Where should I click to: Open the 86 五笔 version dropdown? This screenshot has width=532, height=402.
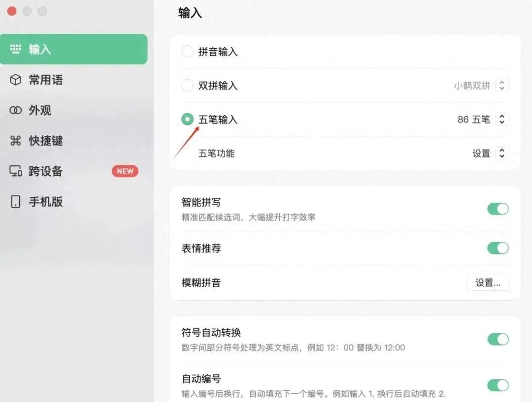[501, 119]
